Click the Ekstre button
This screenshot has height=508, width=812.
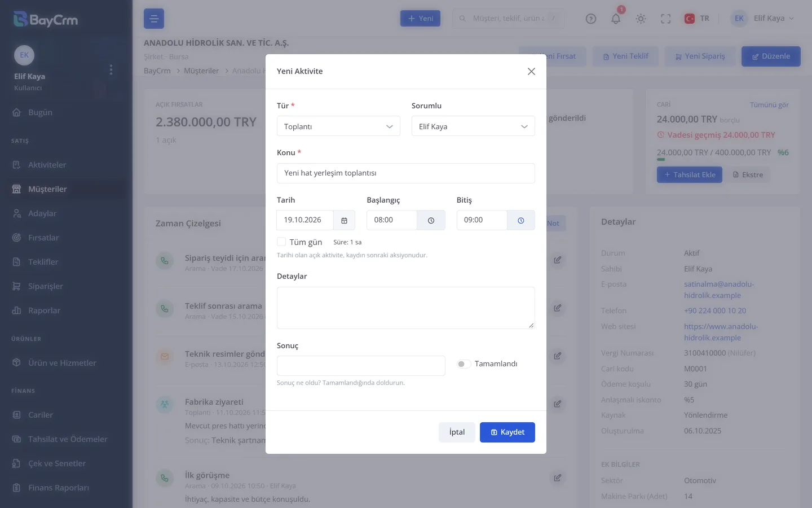point(748,175)
